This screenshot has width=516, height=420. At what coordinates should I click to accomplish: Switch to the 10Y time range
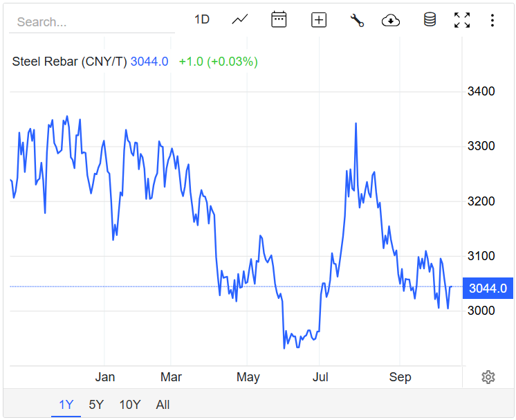[130, 405]
